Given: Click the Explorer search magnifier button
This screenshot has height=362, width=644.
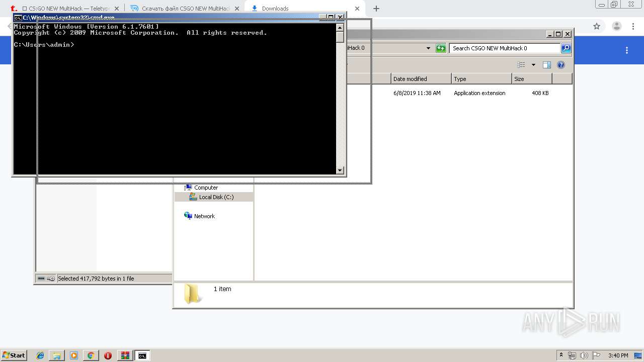Looking at the screenshot, I should tap(566, 48).
